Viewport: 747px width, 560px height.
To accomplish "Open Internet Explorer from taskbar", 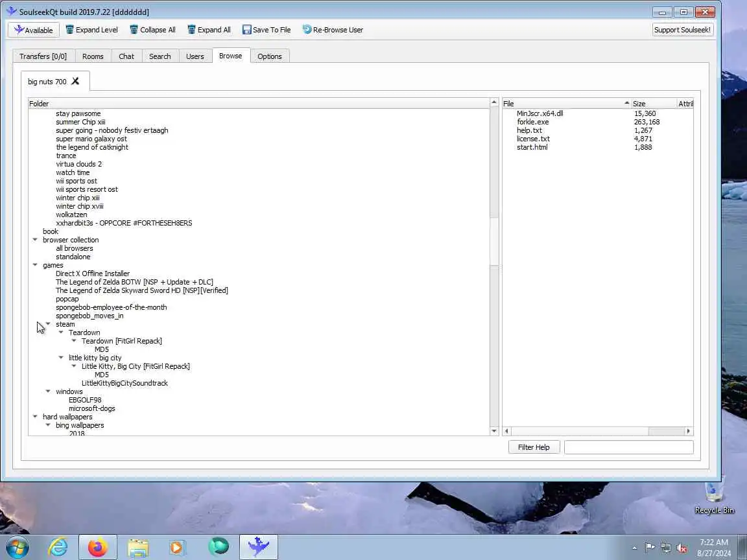I will point(58,547).
